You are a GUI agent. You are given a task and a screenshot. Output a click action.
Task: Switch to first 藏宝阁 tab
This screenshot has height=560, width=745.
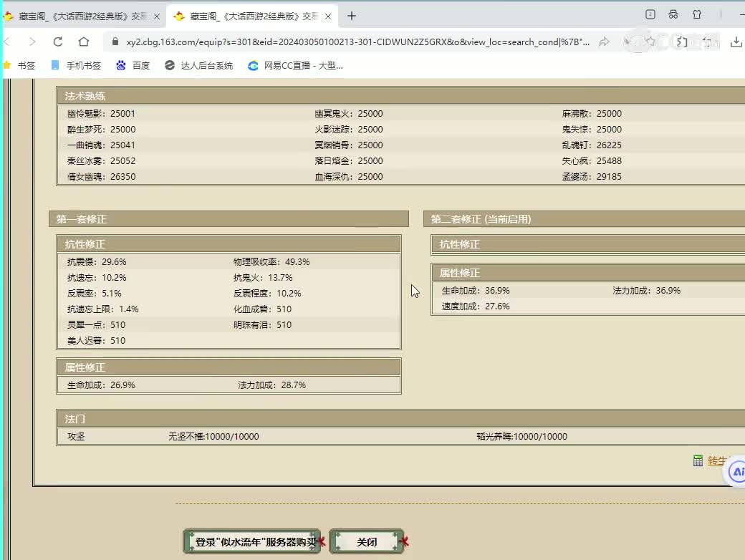point(82,16)
